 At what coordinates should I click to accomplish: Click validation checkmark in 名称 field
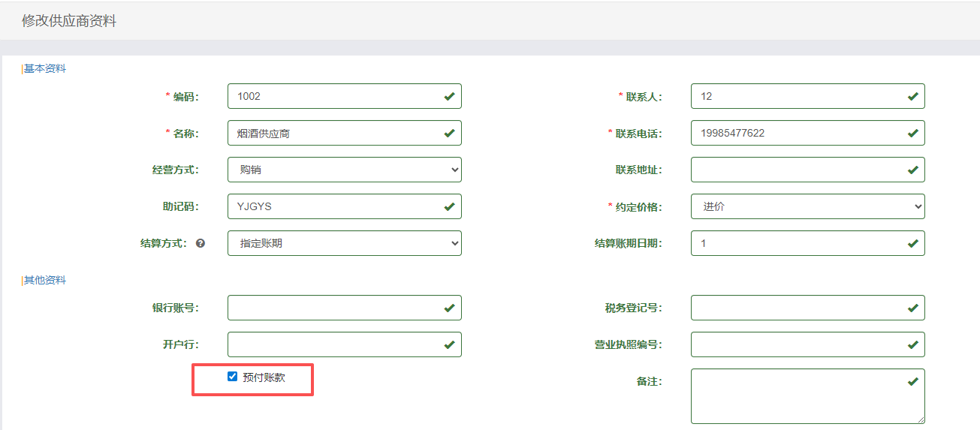coord(449,134)
